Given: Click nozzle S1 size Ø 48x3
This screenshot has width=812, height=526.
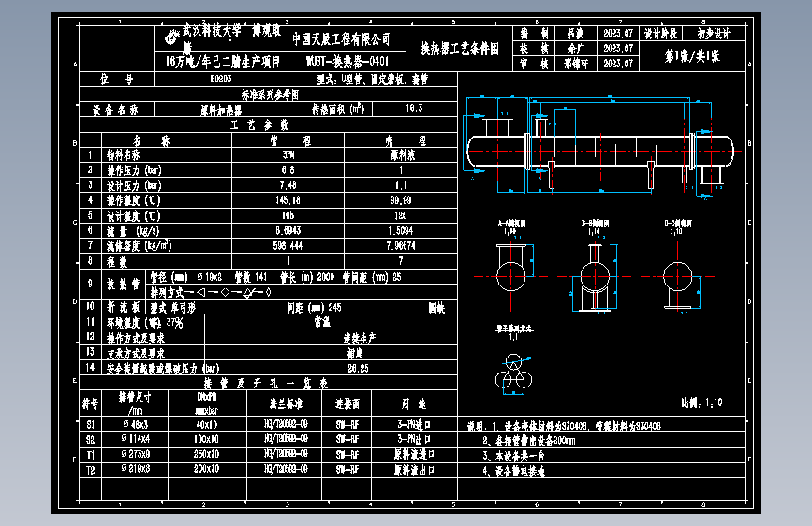Looking at the screenshot, I should coord(135,425).
